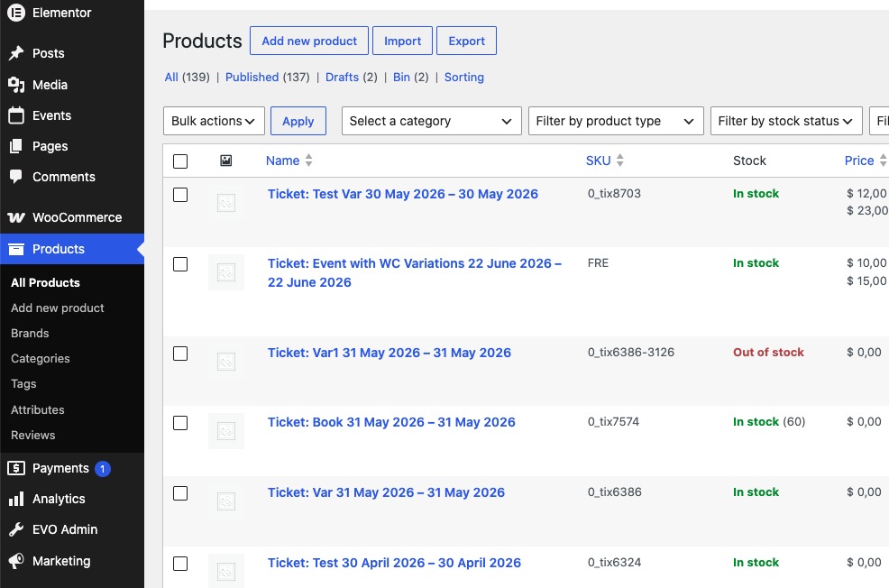Tick the select-all products checkbox

(x=180, y=161)
